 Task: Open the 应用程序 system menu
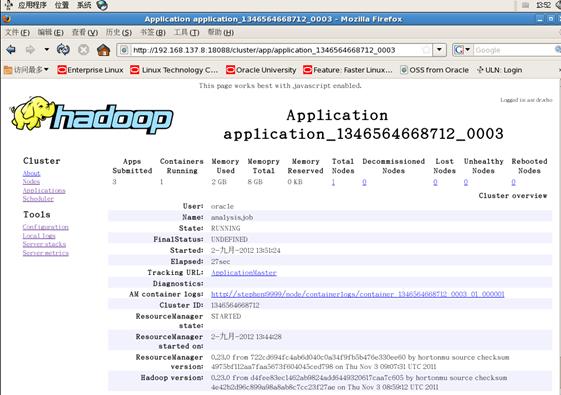click(32, 5)
